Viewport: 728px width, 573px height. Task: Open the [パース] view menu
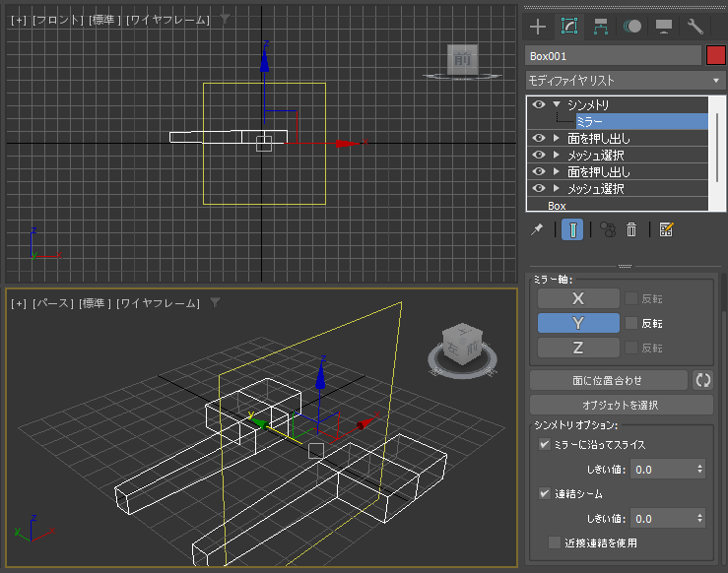click(x=53, y=303)
